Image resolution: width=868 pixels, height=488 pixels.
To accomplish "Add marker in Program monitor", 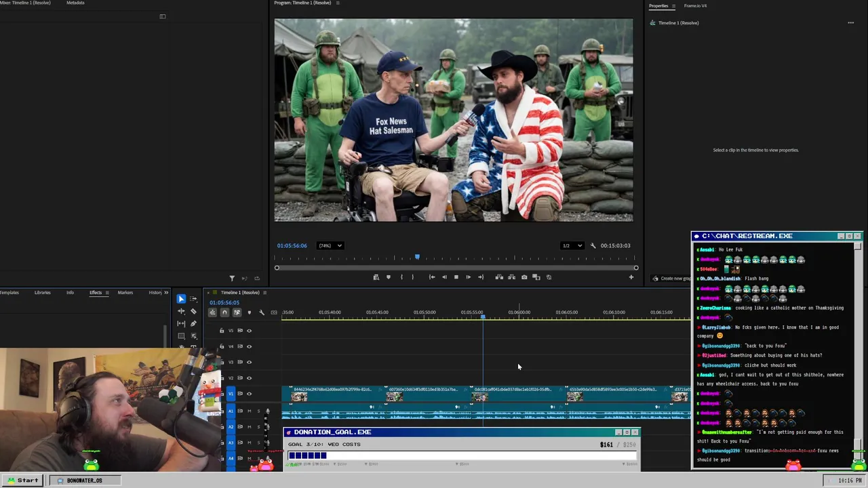I will (x=389, y=277).
